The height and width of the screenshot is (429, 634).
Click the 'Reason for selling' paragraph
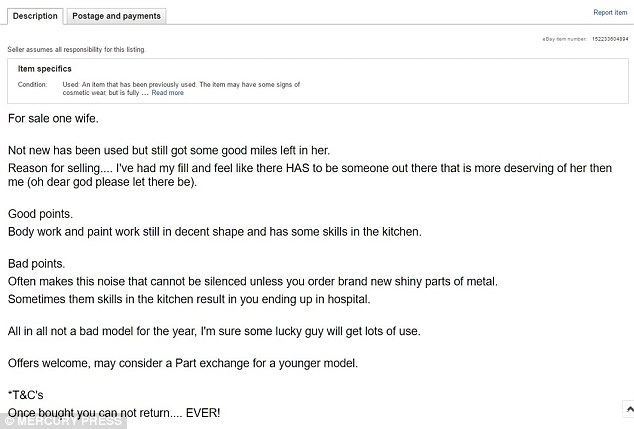pos(310,175)
